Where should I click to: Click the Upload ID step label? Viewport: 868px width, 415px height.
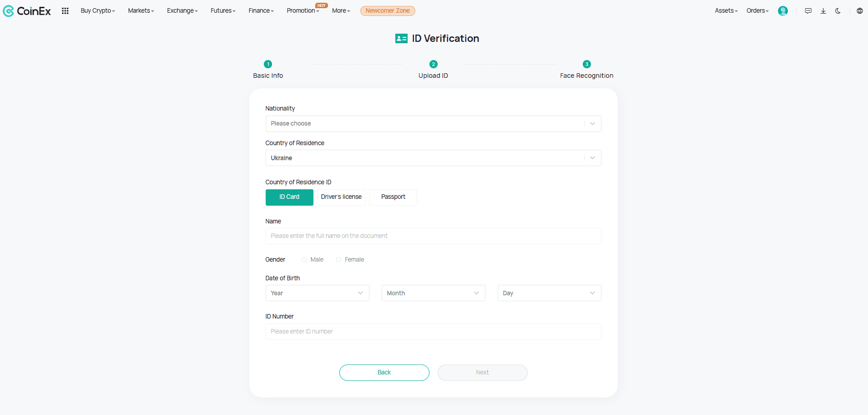pyautogui.click(x=433, y=76)
